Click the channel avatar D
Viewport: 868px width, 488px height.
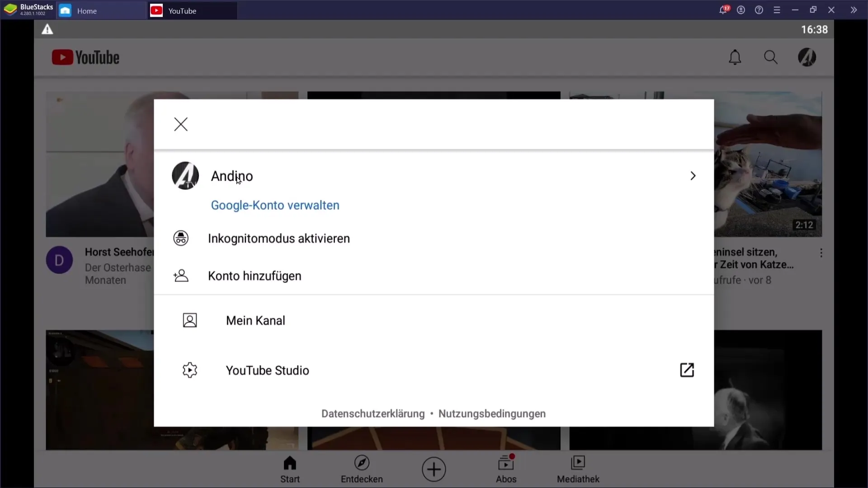59,260
